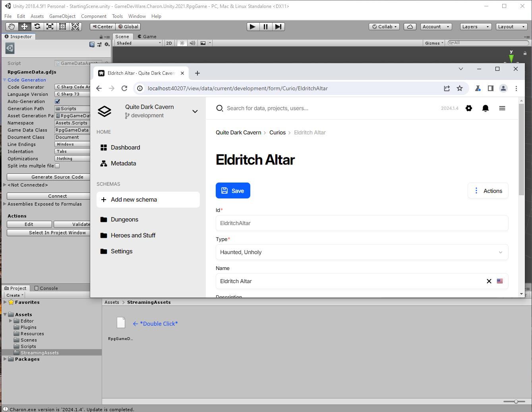Enable Split into multiple files checkbox

coord(57,166)
